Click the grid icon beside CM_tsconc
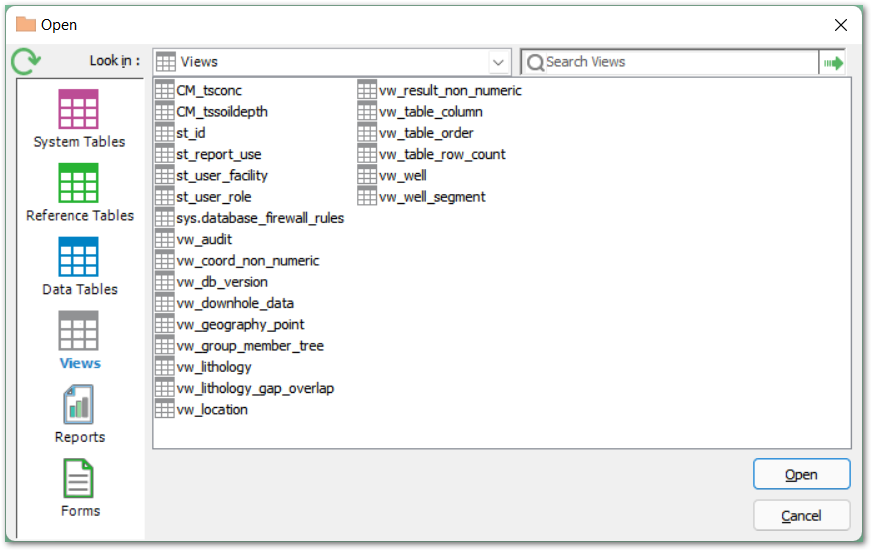 point(165,90)
